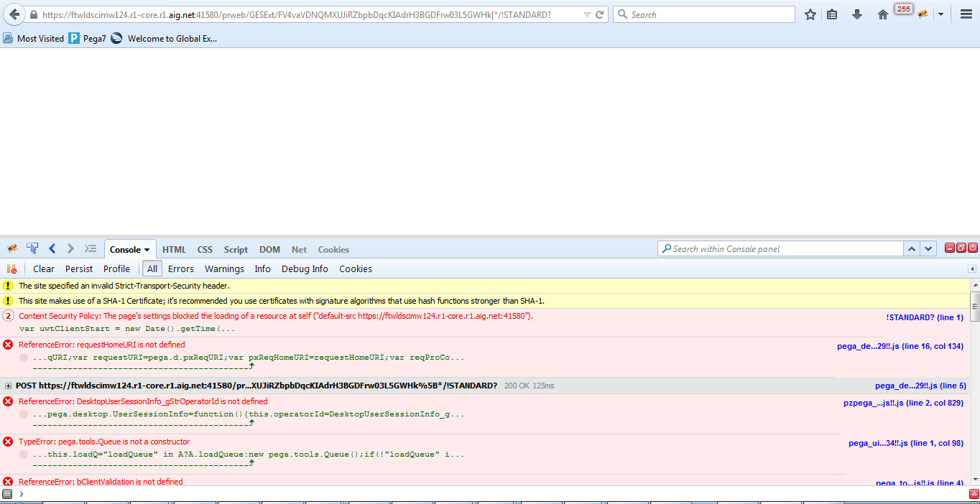Screen dimensions: 980x504
Task: Click the console vertical scrollbar down arrow
Action: [x=974, y=481]
